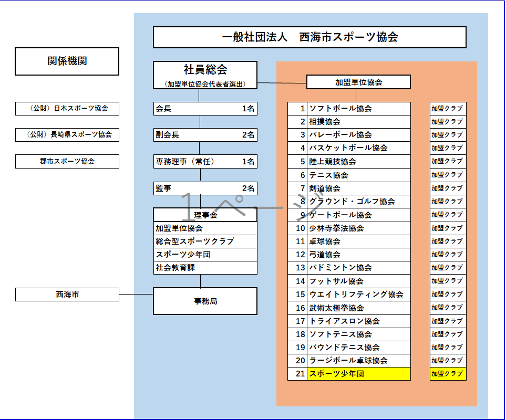The height and width of the screenshot is (420, 506).
Task: Click the title 一般社団法人 西海市スポーツ協会
Action: 309,37
